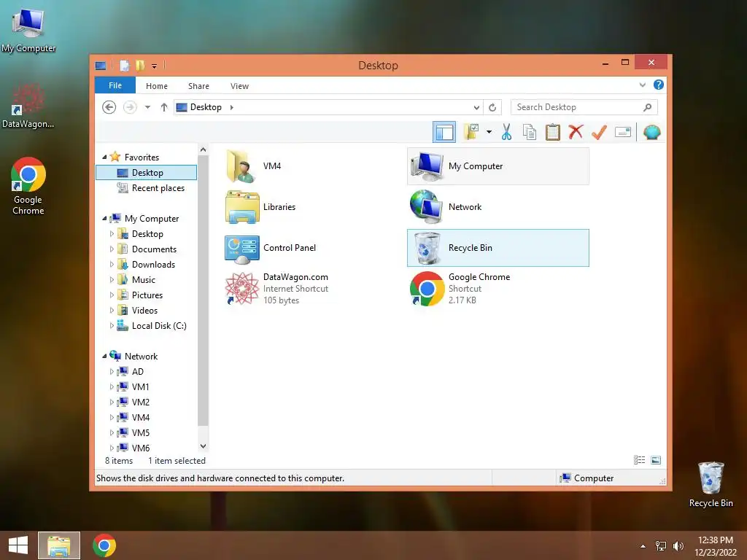Viewport: 747px width, 560px height.
Task: Launch Chrome from the taskbar
Action: point(104,545)
